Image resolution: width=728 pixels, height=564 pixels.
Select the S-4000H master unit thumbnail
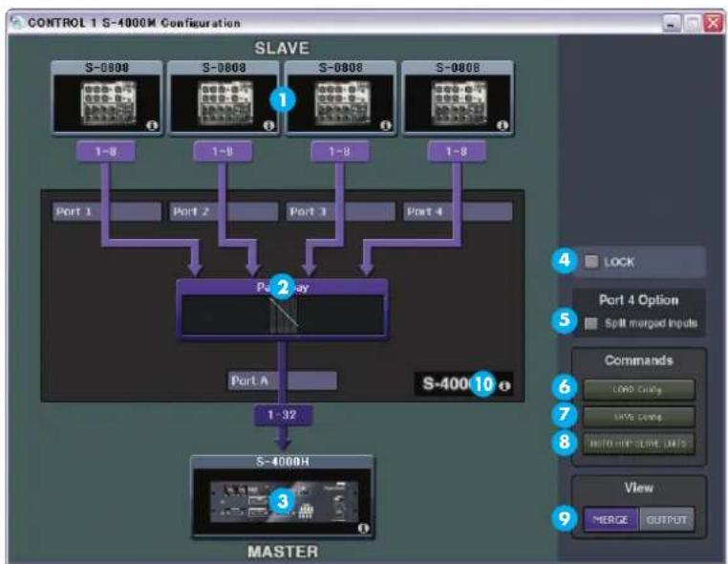point(282,496)
